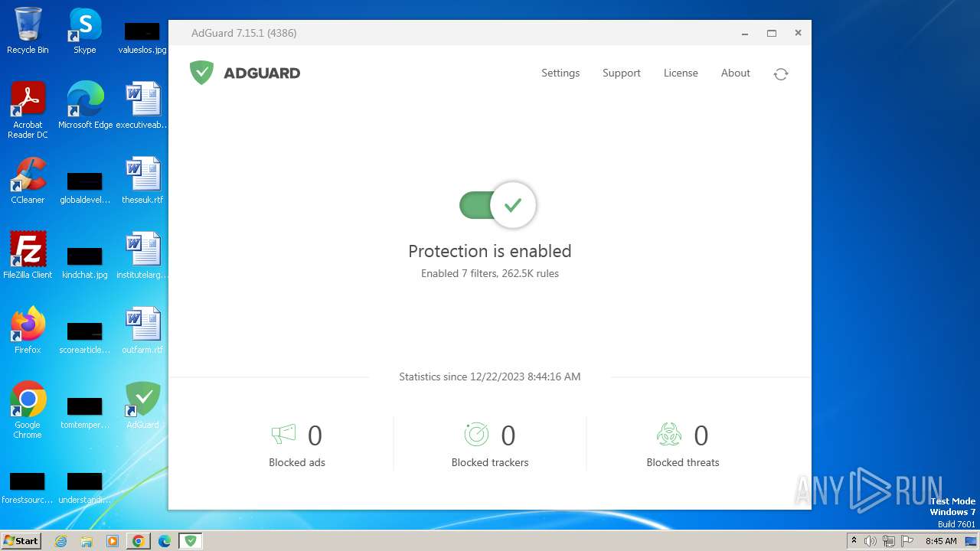The image size is (980, 551).
Task: Click the Enabled 7 filters rules text
Action: [490, 273]
